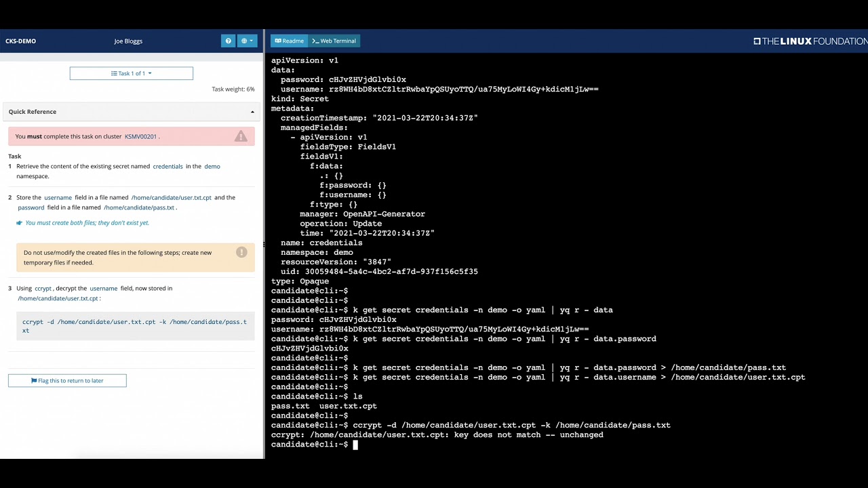Click the pointing hand hint icon

click(19, 223)
